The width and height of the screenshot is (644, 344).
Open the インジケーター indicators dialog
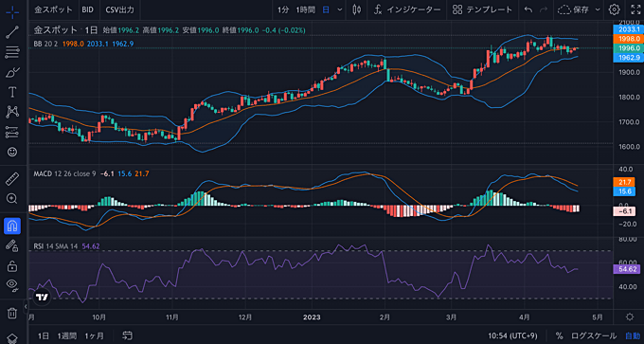pos(406,9)
